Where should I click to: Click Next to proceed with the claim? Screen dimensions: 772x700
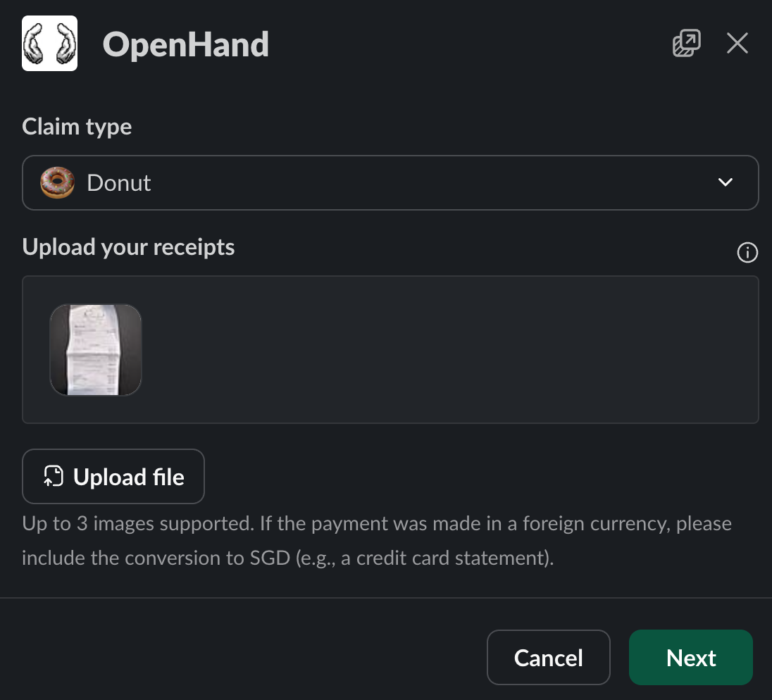pos(690,657)
